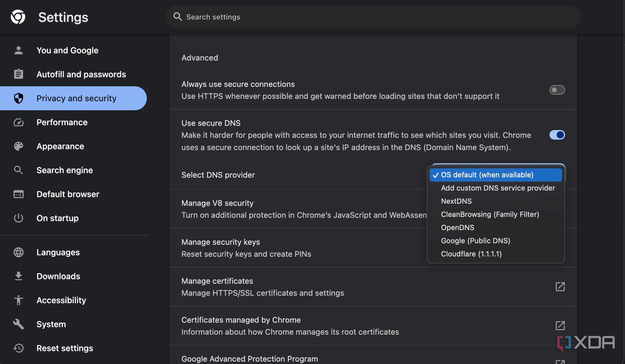
Task: Select Cloudflare (1.1.1.1) provider
Action: tap(496, 254)
